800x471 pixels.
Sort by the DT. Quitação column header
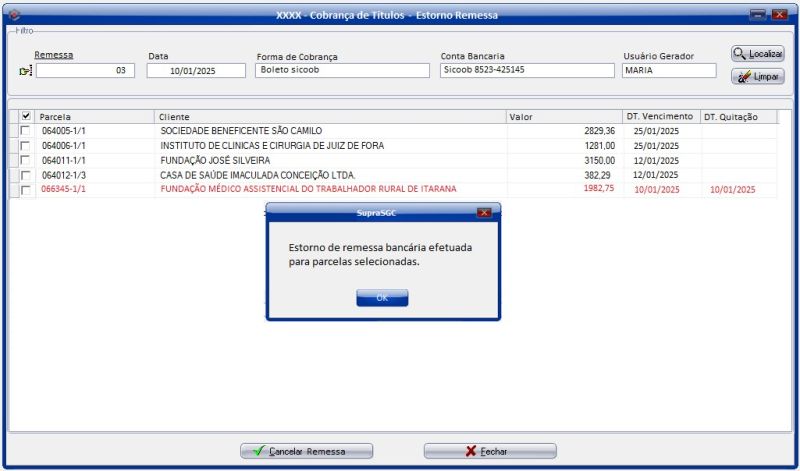[739, 117]
